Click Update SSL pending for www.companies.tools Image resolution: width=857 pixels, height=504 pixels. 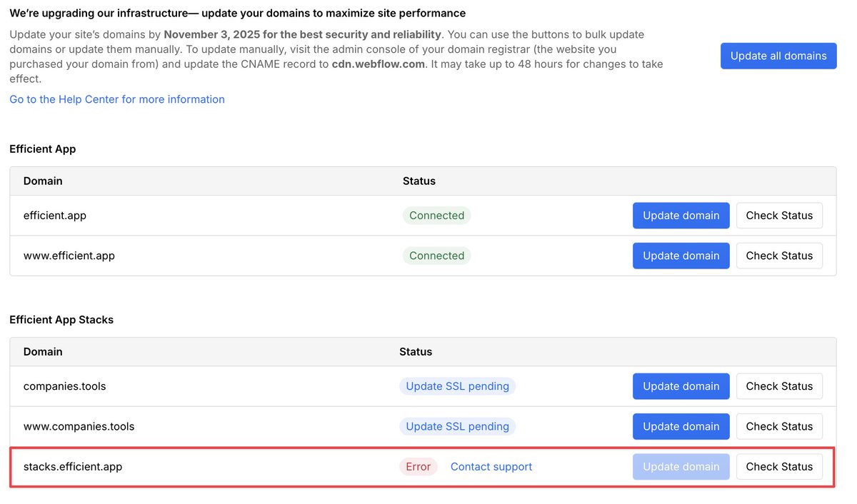pos(457,426)
